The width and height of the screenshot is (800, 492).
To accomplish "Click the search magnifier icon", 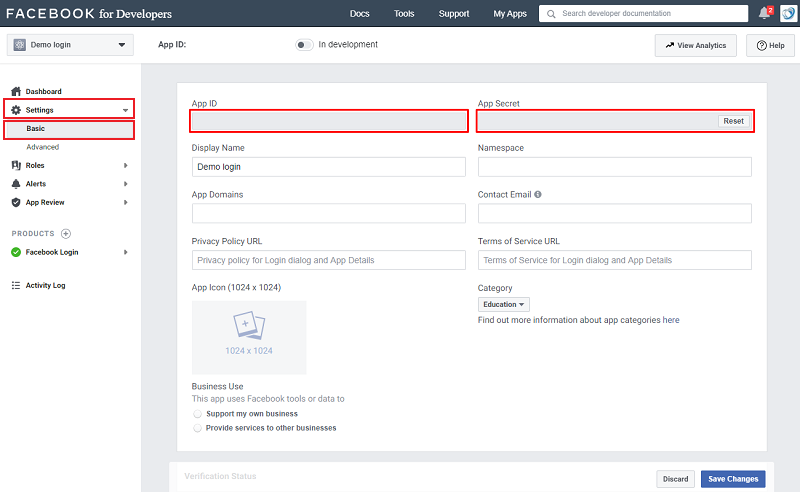I will point(551,14).
